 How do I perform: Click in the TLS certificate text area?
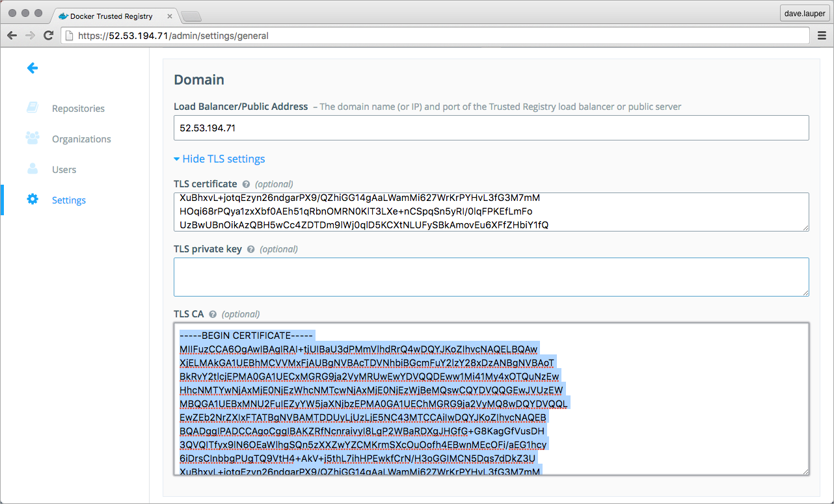pos(491,211)
